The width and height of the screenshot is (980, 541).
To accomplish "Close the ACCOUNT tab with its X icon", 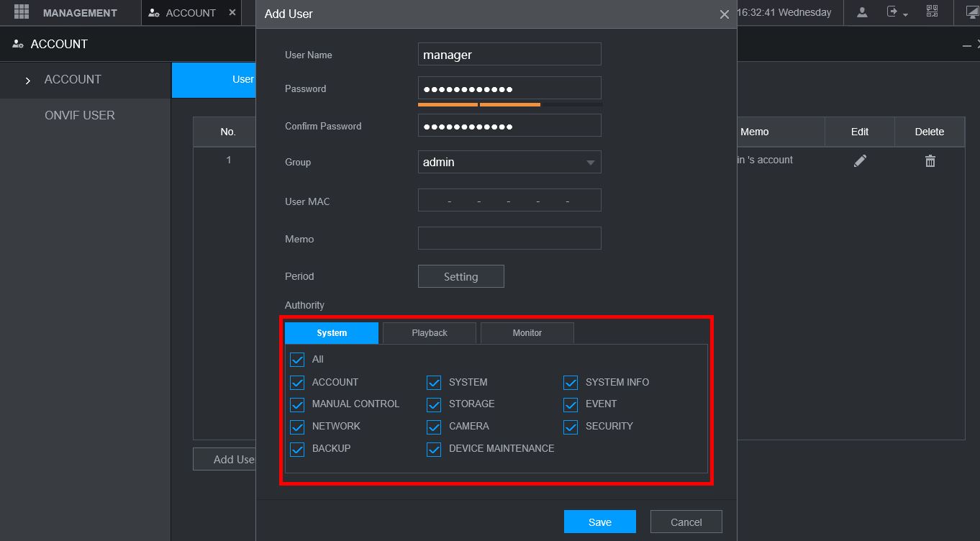I will tap(232, 12).
